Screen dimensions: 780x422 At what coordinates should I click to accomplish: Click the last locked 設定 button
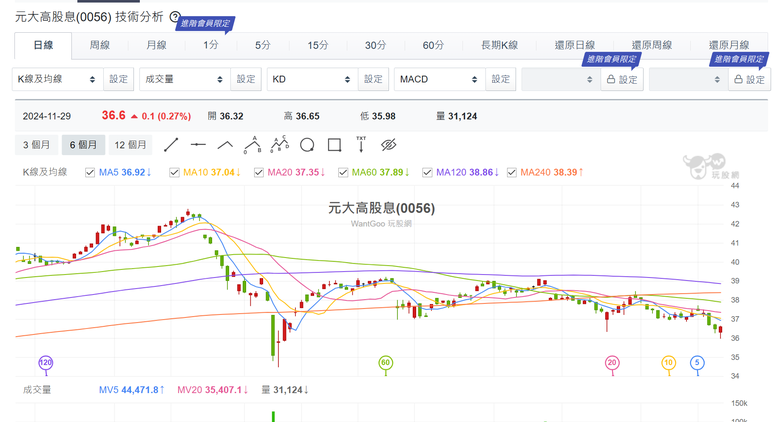coord(750,79)
